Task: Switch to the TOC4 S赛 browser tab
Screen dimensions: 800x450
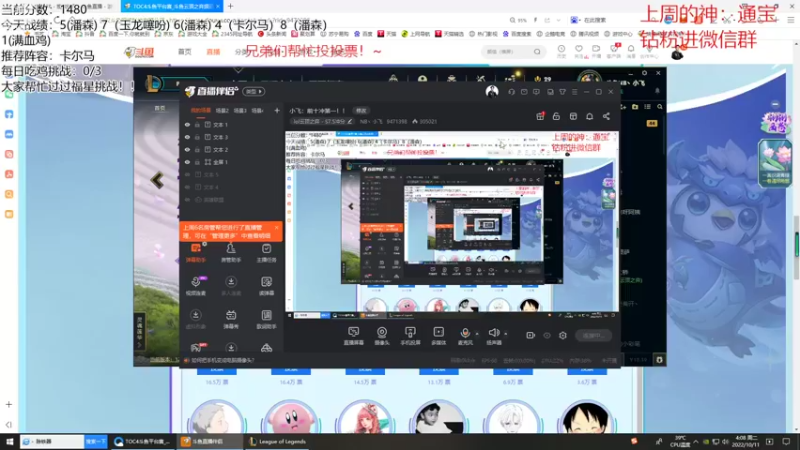Action: tap(172, 6)
